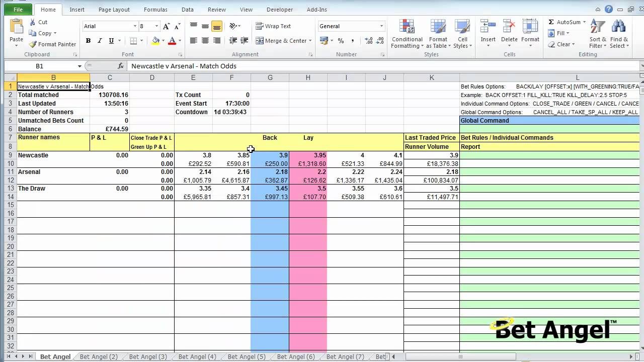Open the Formulas tab
Image resolution: width=644 pixels, height=362 pixels.
155,10
